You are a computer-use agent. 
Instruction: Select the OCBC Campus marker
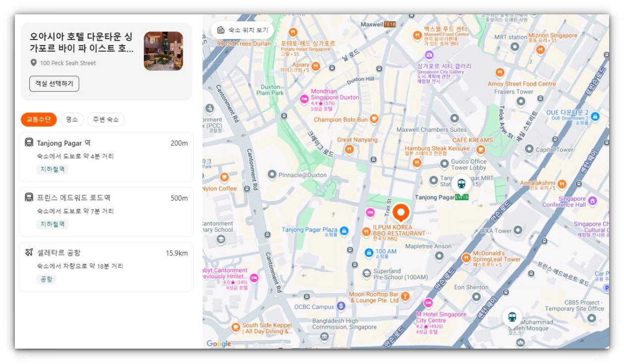point(341,306)
